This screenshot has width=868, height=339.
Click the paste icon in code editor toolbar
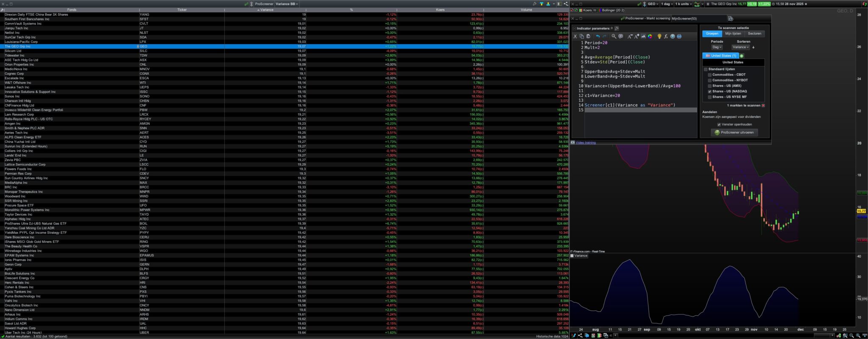(x=588, y=36)
